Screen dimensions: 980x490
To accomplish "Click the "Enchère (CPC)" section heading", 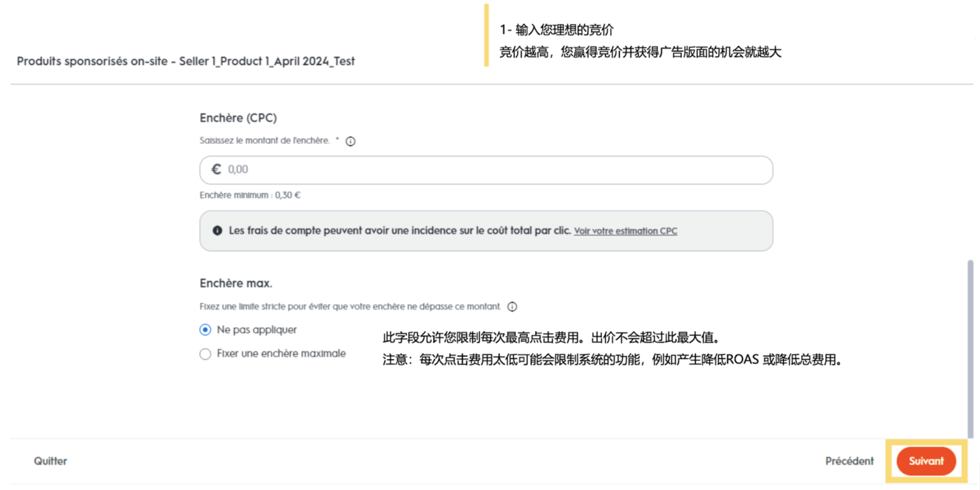I will coord(238,118).
